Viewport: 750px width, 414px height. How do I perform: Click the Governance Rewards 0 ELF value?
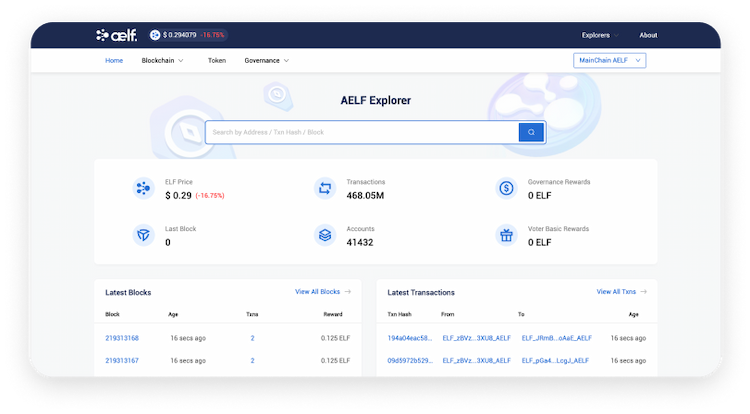click(x=540, y=196)
